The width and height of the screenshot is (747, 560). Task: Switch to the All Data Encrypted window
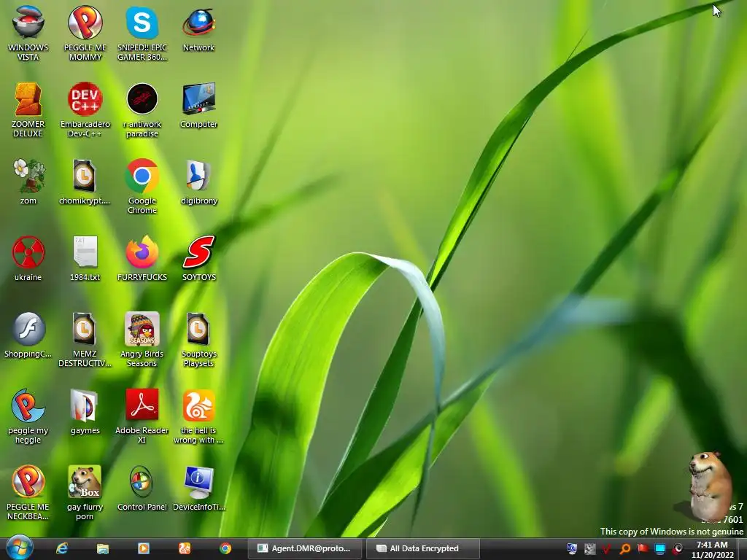tap(423, 548)
